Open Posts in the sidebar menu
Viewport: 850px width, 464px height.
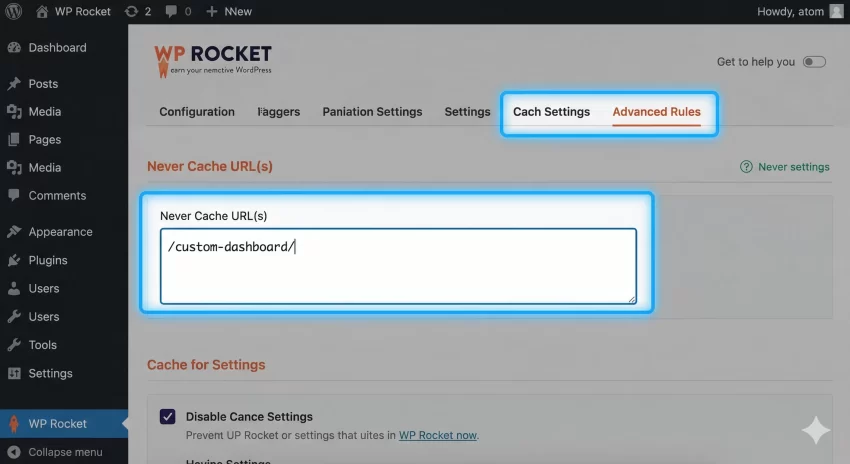coord(43,83)
